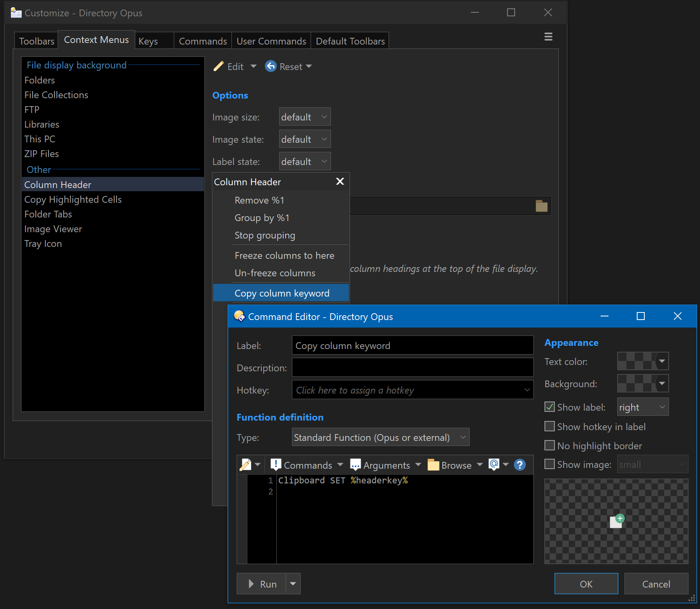Open the function Type dropdown
Viewport: 700px width, 609px height.
tap(380, 437)
